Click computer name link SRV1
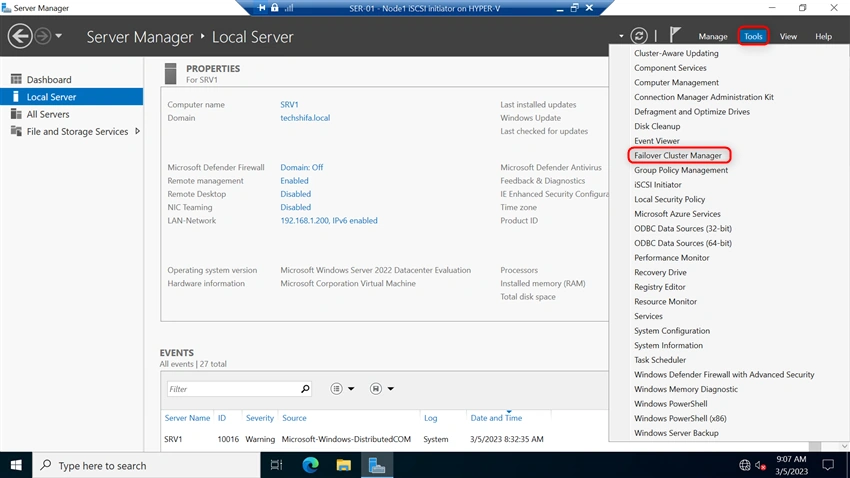850x478 pixels. tap(289, 105)
